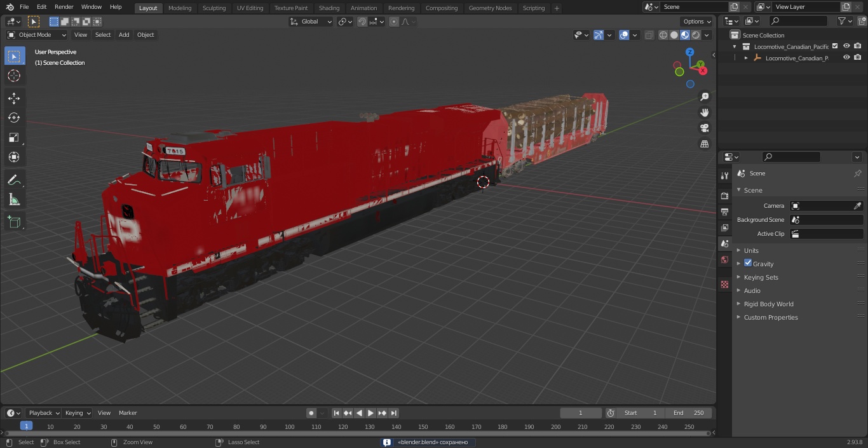
Task: Toggle viewport gizmos display button
Action: point(599,35)
